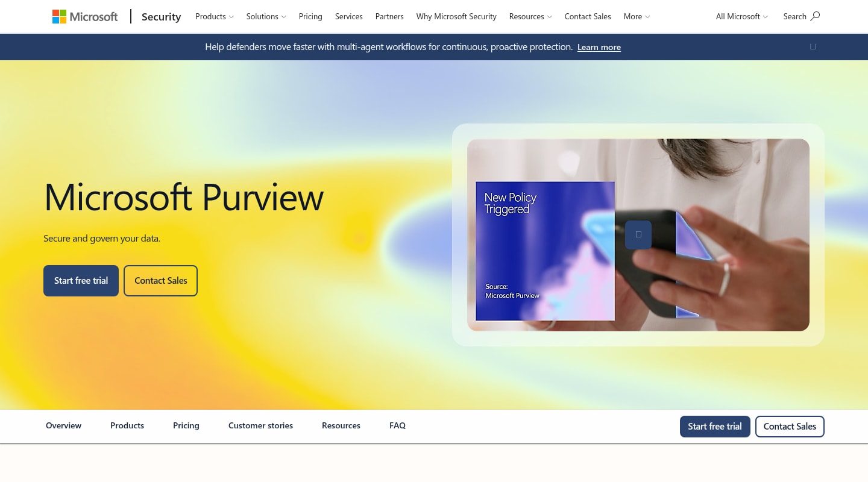Click the New Policy Triggered video thumbnail
The width and height of the screenshot is (868, 482).
(x=638, y=235)
